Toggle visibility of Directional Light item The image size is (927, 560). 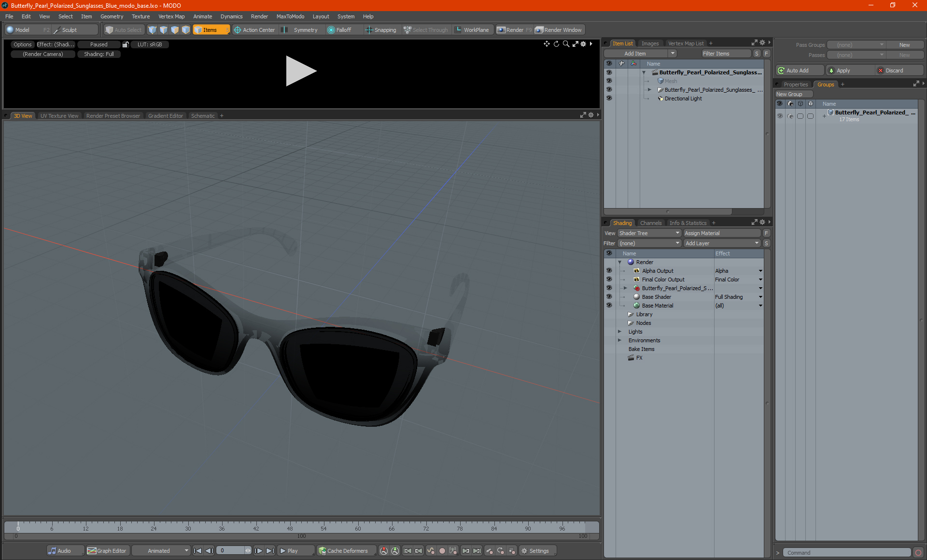pos(609,98)
